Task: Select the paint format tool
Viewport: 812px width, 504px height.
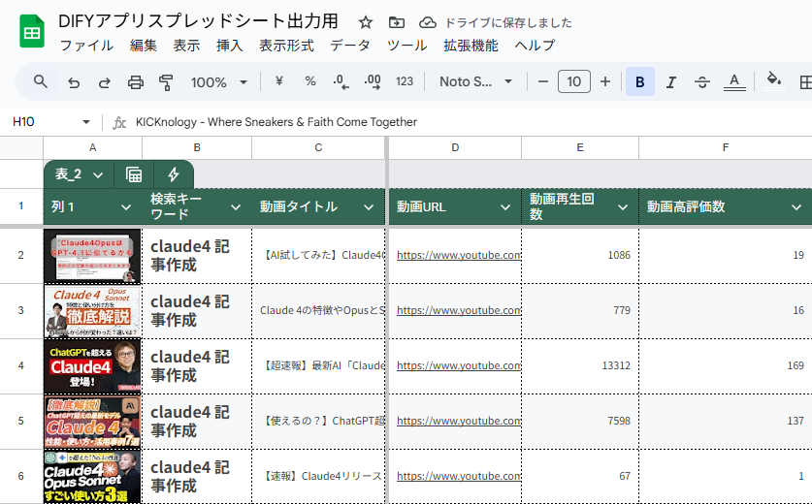Action: pyautogui.click(x=166, y=82)
